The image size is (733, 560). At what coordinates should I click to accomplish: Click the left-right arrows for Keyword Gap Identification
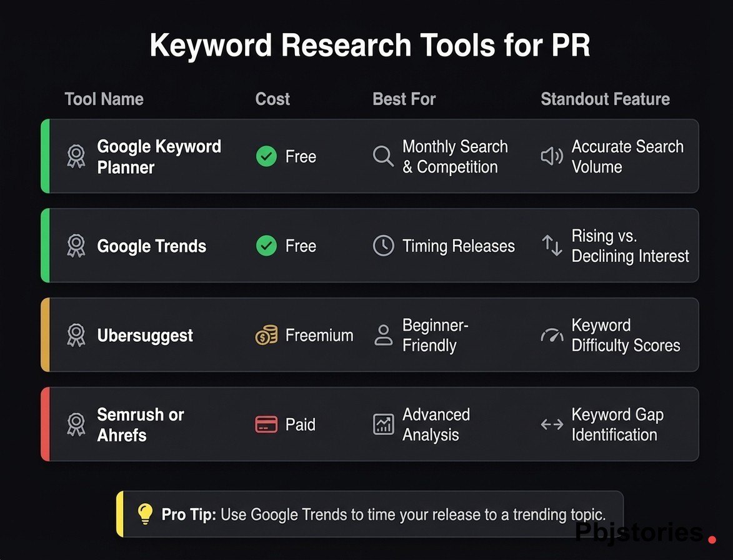tap(552, 424)
